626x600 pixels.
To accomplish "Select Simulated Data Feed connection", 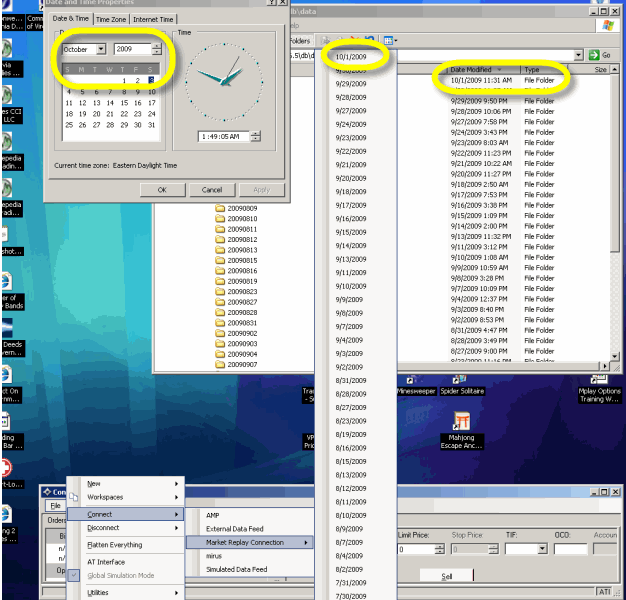I will (250, 570).
